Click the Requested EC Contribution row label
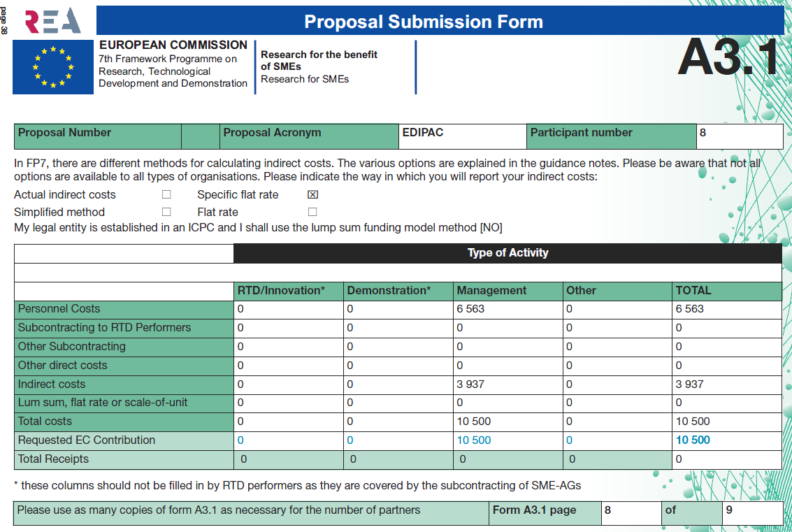This screenshot has height=532, width=792. point(124,440)
